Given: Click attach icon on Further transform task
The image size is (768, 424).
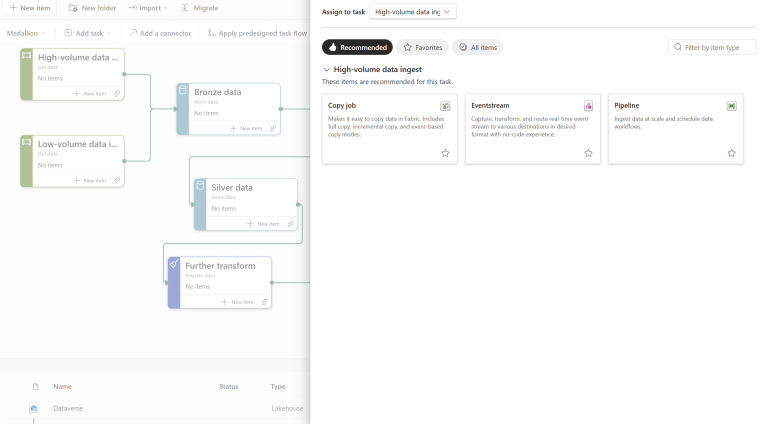Looking at the screenshot, I should click(x=264, y=302).
